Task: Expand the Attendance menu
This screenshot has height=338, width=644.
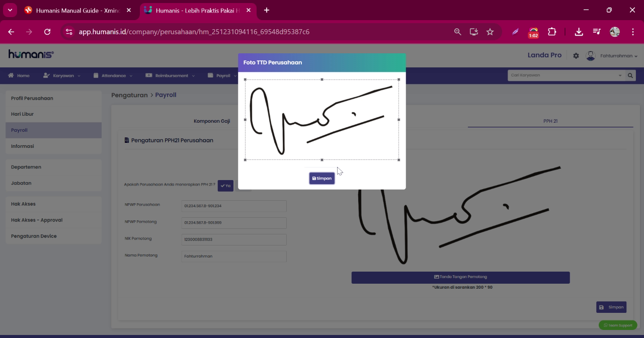Action: [x=113, y=75]
